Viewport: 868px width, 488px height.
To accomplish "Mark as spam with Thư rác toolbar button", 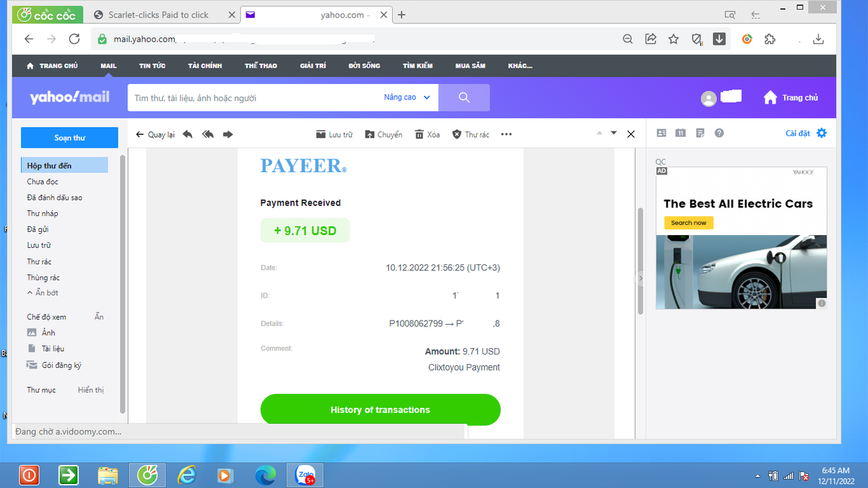I will tap(471, 134).
